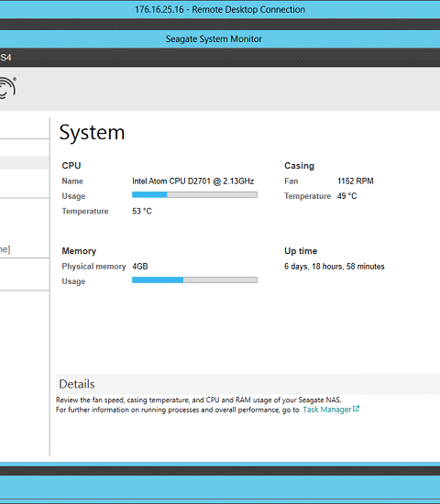
Task: Open the Task Manager link
Action: pos(326,410)
